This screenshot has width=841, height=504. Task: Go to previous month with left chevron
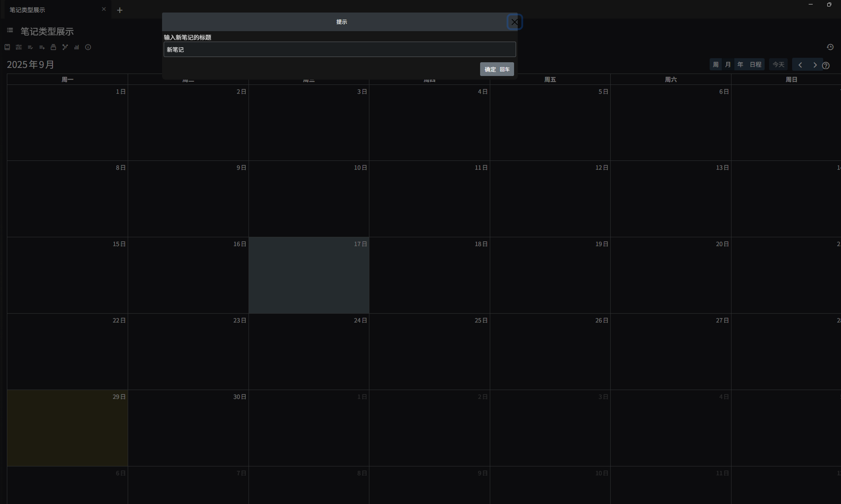pos(800,65)
